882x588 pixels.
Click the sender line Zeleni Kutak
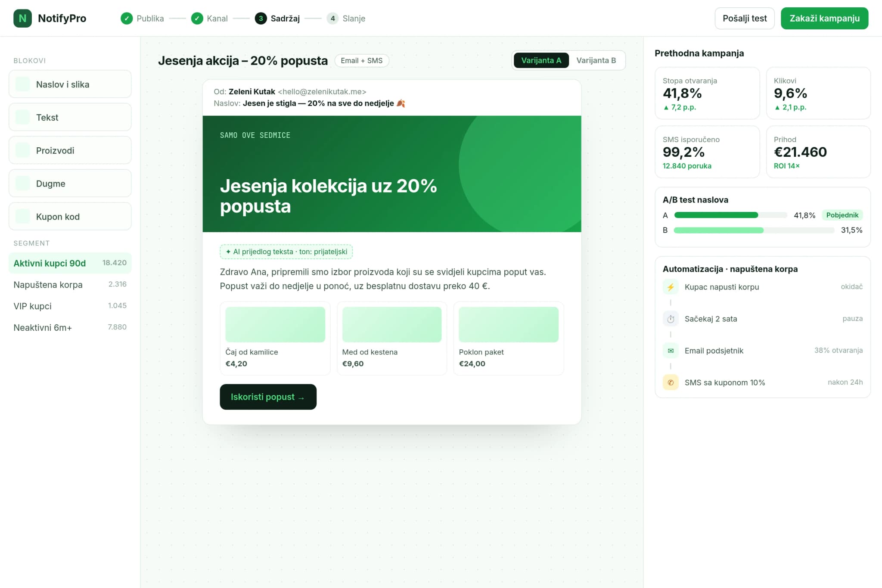point(290,92)
